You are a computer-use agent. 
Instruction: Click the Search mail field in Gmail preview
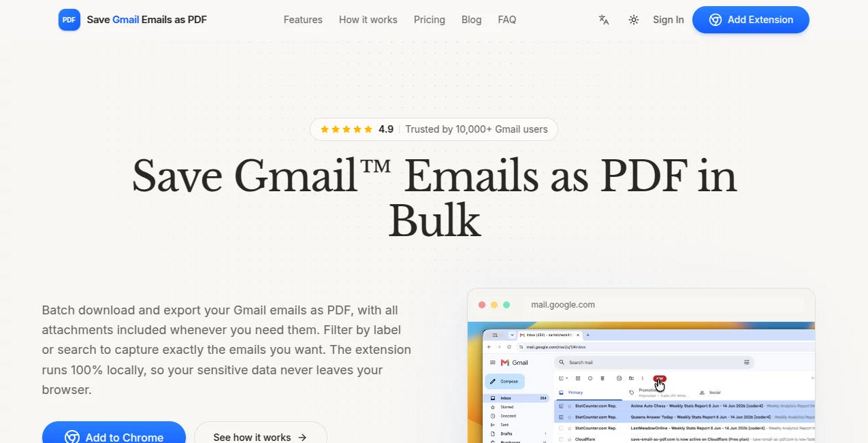(x=654, y=362)
